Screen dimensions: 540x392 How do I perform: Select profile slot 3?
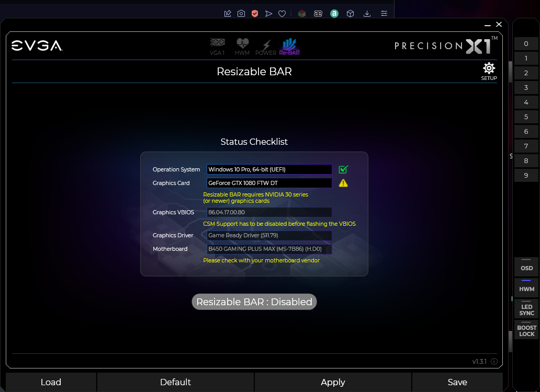pyautogui.click(x=526, y=87)
